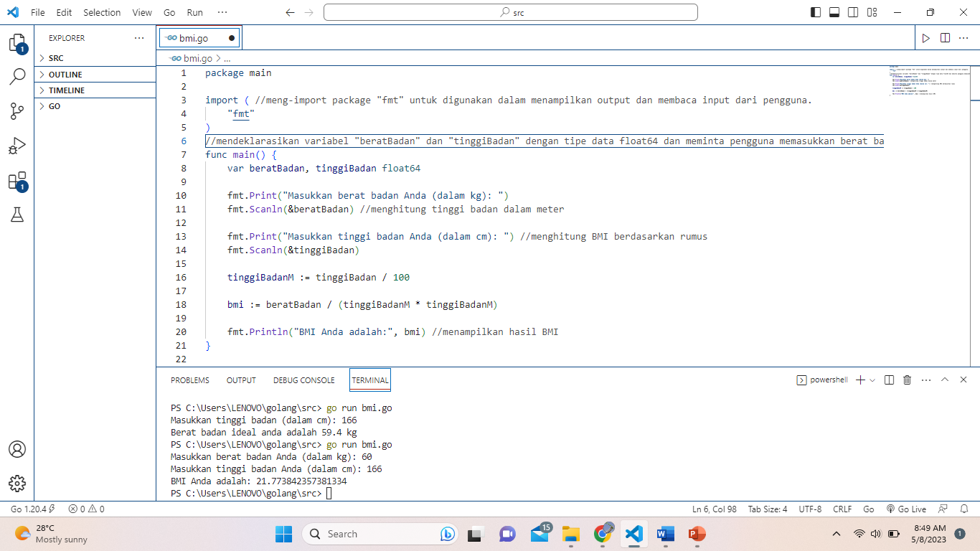This screenshot has width=980, height=551.
Task: Show more menus with title bar ellipsis
Action: (x=222, y=12)
